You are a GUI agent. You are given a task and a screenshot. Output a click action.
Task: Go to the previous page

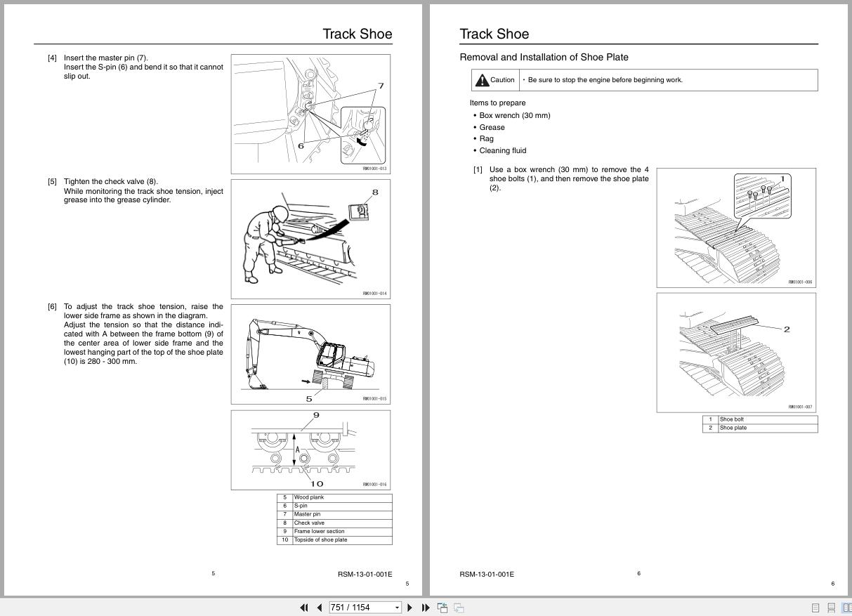pyautogui.click(x=320, y=608)
